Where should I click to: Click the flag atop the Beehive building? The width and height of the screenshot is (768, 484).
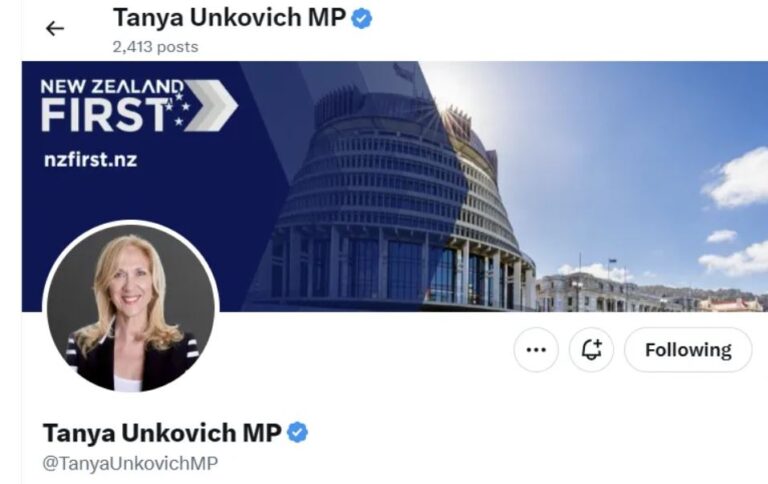coord(403,73)
